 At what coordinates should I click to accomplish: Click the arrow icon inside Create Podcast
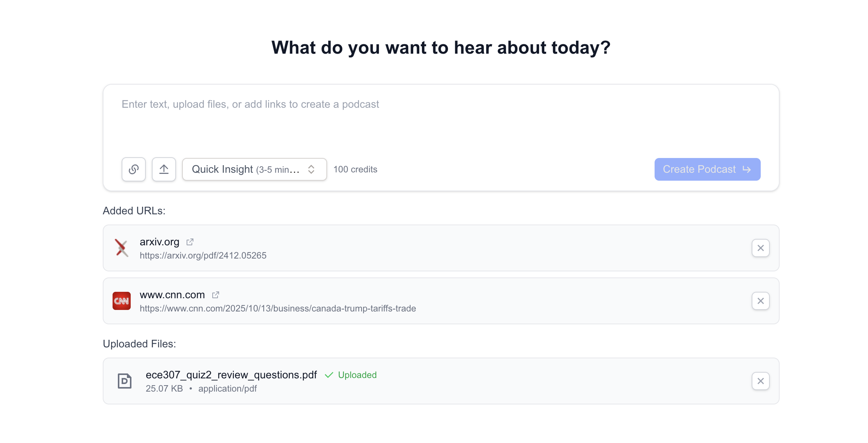point(746,169)
